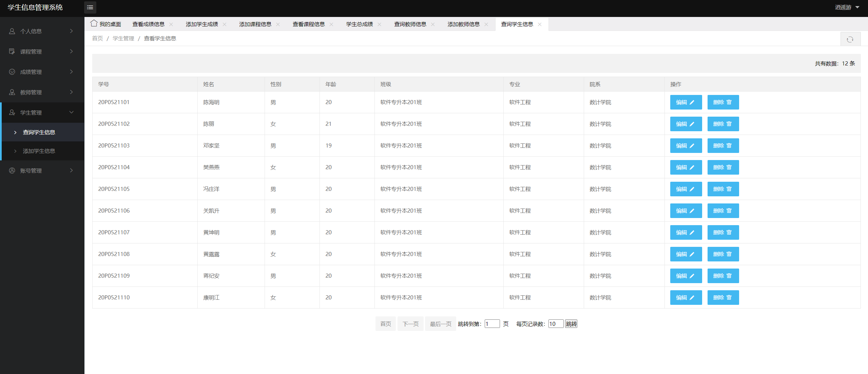This screenshot has height=374, width=868.
Task: Click 学生管理 breadcrumb link
Action: tap(123, 39)
